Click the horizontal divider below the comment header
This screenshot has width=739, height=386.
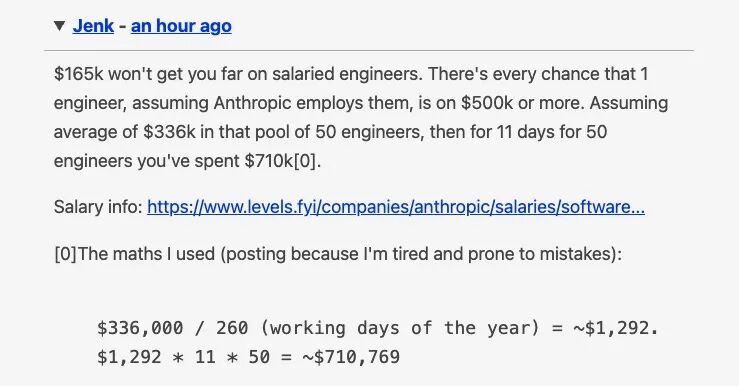coord(369,50)
